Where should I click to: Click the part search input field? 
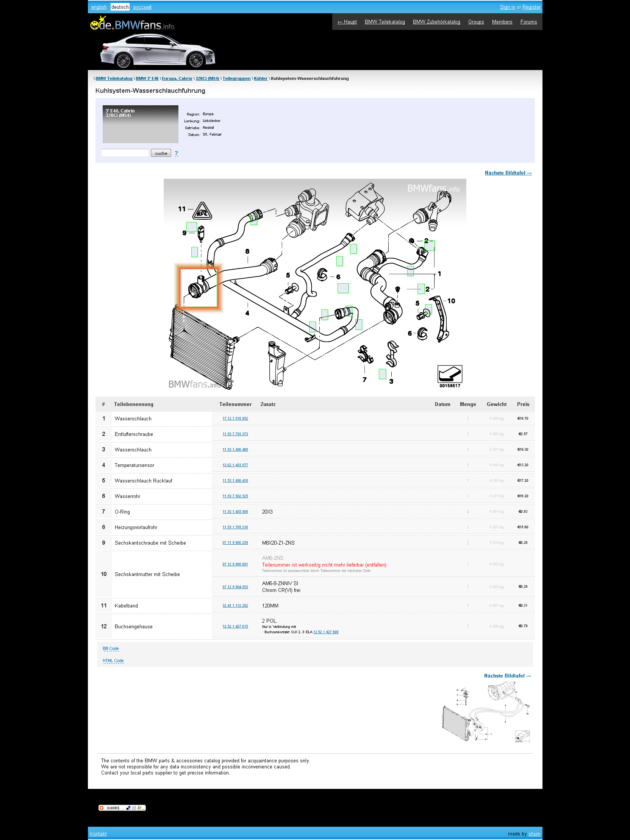pos(125,153)
